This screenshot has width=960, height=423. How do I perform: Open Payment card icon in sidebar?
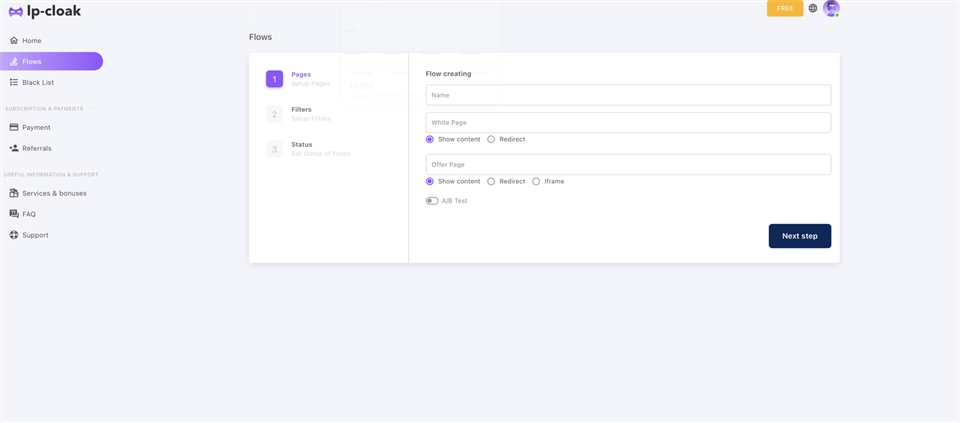[x=14, y=127]
